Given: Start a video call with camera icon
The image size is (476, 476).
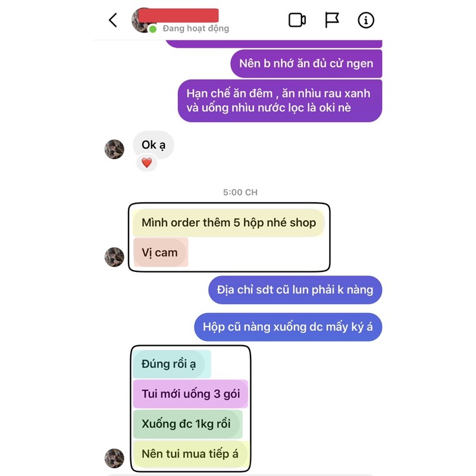Looking at the screenshot, I should tap(297, 20).
